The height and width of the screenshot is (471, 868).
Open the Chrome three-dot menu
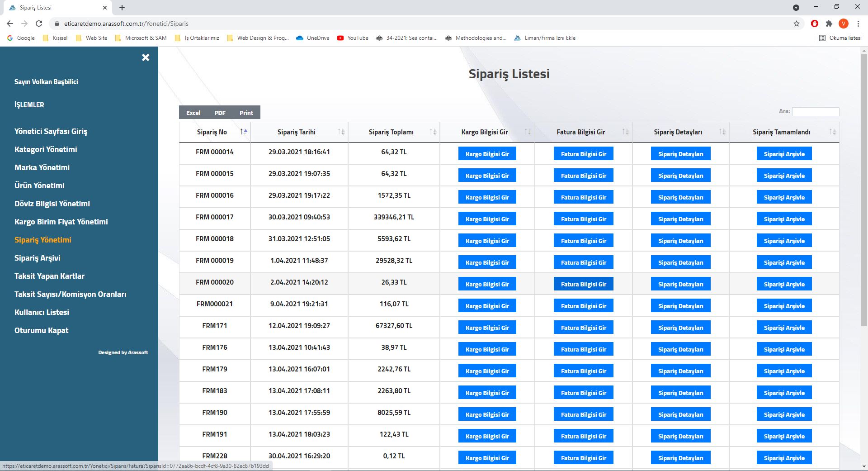[x=858, y=24]
